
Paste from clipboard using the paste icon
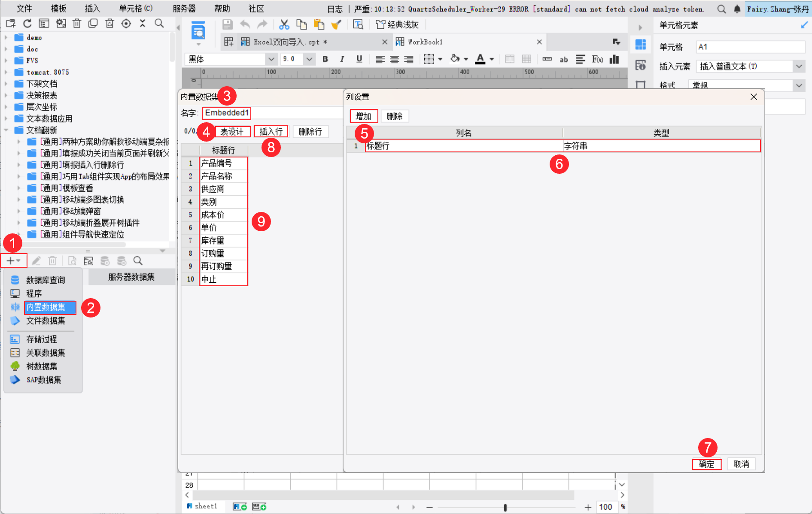click(x=319, y=24)
